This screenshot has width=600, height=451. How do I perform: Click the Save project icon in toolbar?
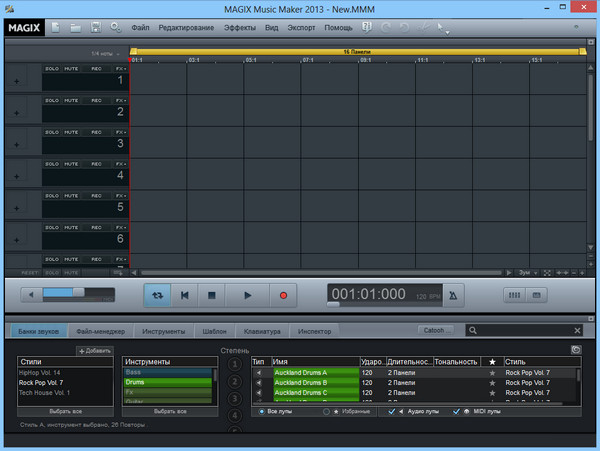(x=96, y=26)
